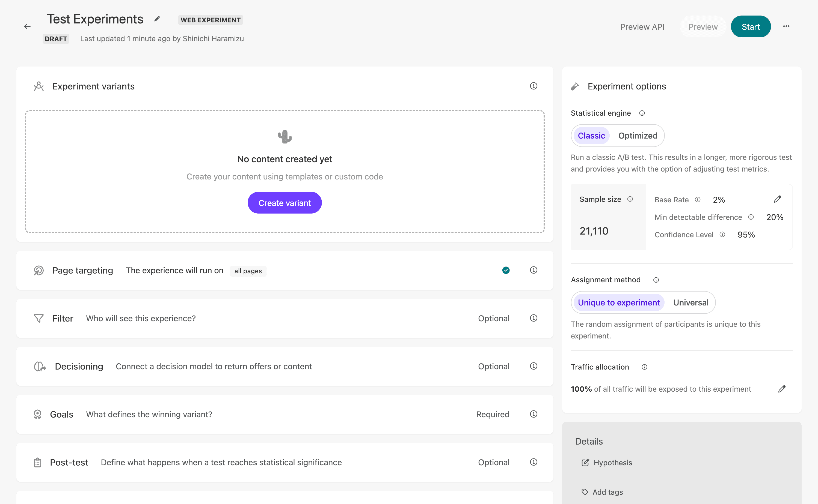818x504 pixels.
Task: Click Experiment variants info icon
Action: click(534, 86)
